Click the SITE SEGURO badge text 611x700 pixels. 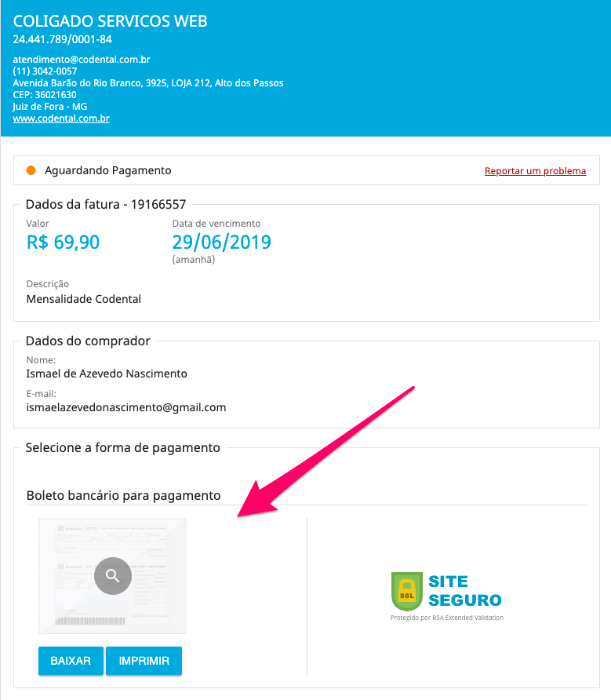click(464, 591)
